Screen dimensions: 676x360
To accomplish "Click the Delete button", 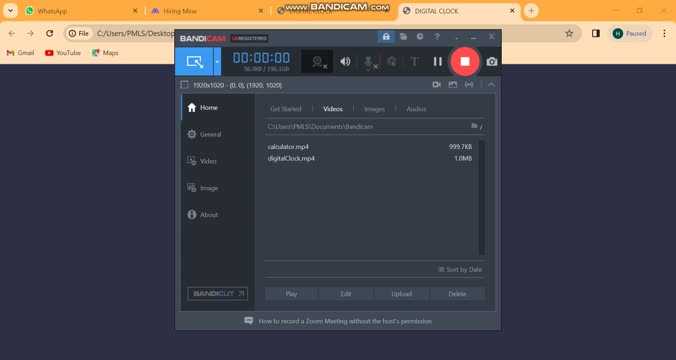I will pos(457,294).
